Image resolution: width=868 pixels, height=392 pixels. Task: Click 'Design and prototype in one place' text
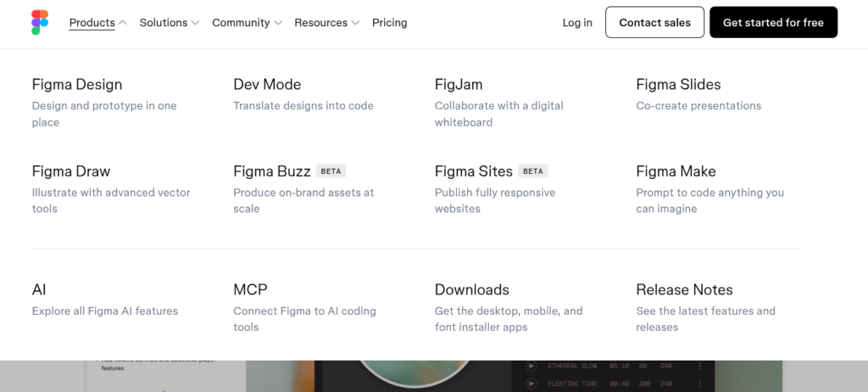(104, 114)
